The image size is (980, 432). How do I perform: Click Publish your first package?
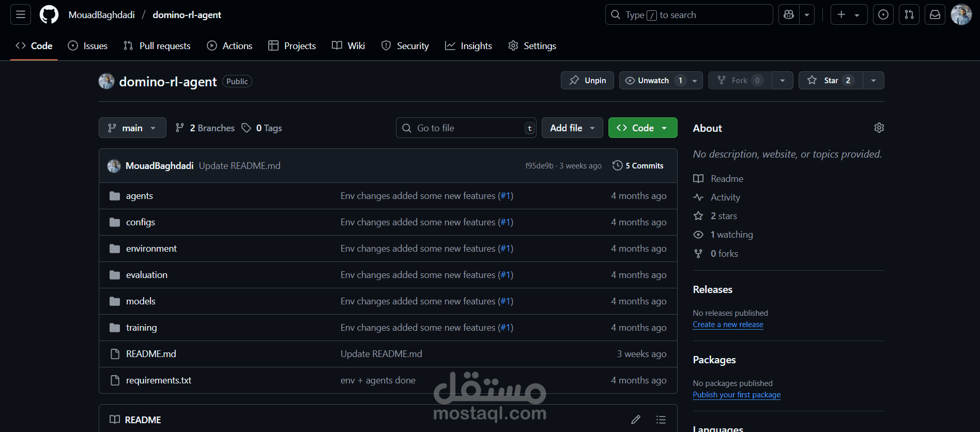tap(737, 395)
